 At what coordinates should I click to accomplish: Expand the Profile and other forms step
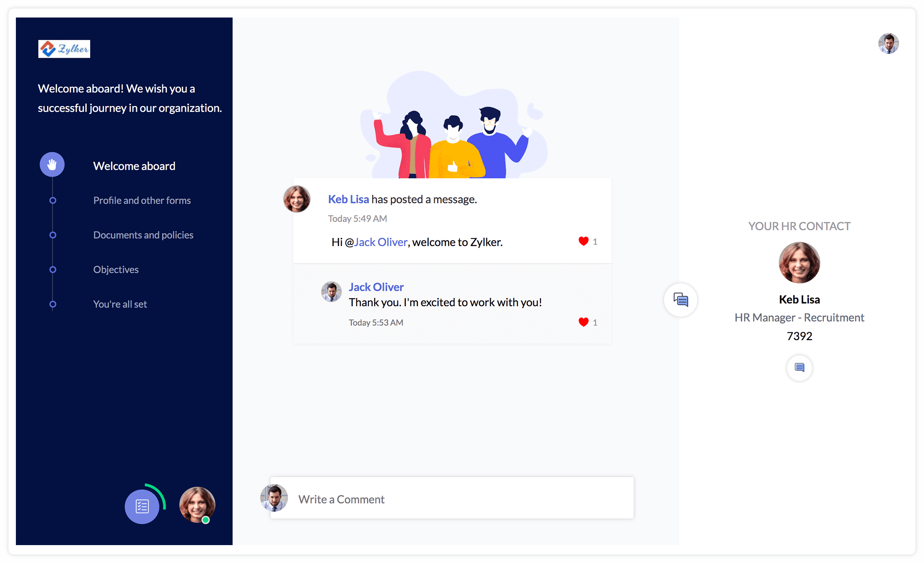point(142,200)
